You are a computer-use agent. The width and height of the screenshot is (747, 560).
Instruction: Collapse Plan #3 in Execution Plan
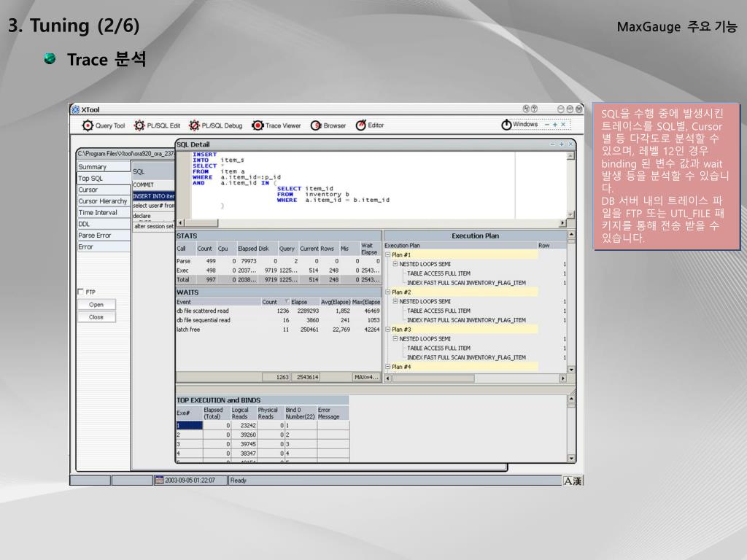tap(388, 329)
